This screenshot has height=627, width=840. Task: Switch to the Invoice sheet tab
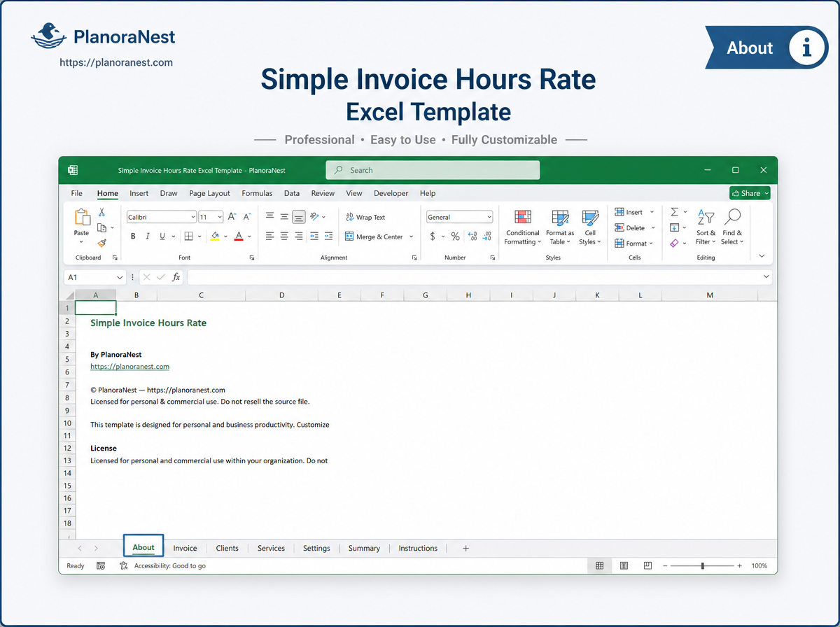coord(185,548)
